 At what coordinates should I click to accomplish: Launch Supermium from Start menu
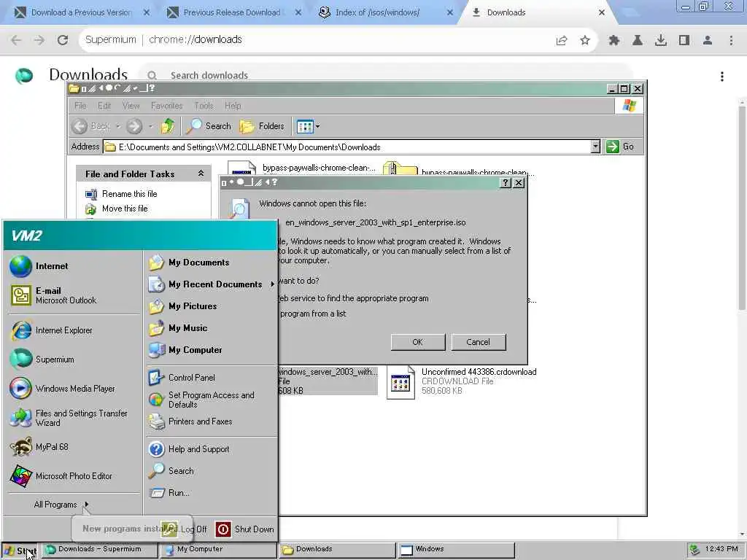pyautogui.click(x=43, y=359)
